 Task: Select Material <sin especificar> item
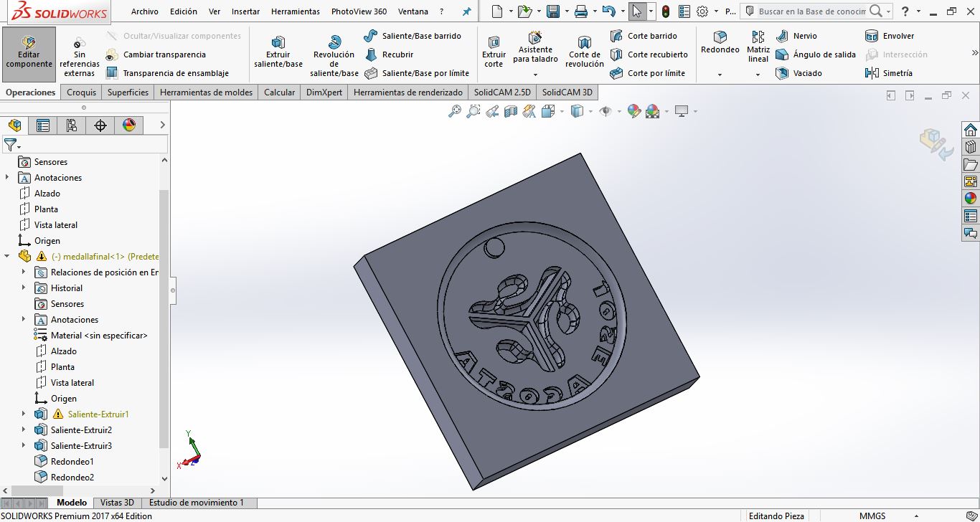(90, 335)
